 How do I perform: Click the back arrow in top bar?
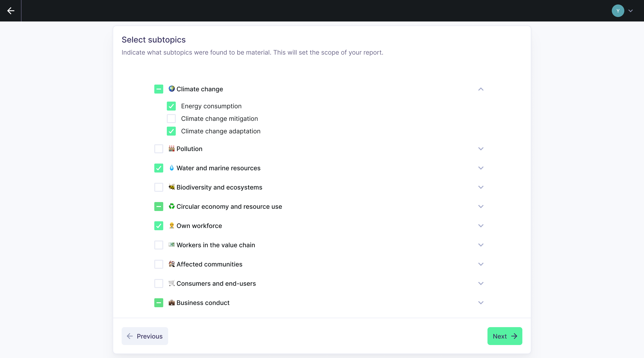pos(11,11)
